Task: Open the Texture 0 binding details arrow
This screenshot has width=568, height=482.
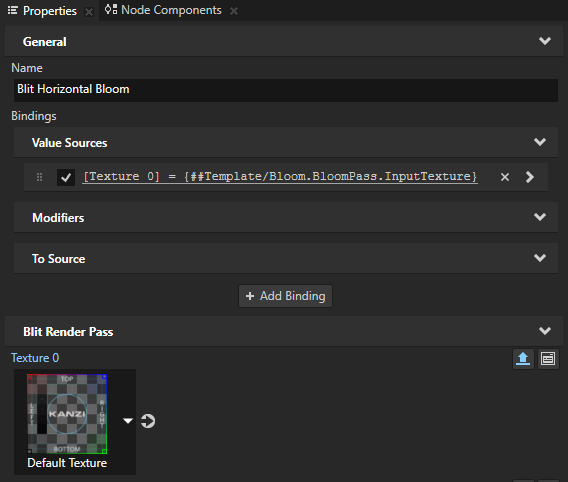Action: coord(530,177)
